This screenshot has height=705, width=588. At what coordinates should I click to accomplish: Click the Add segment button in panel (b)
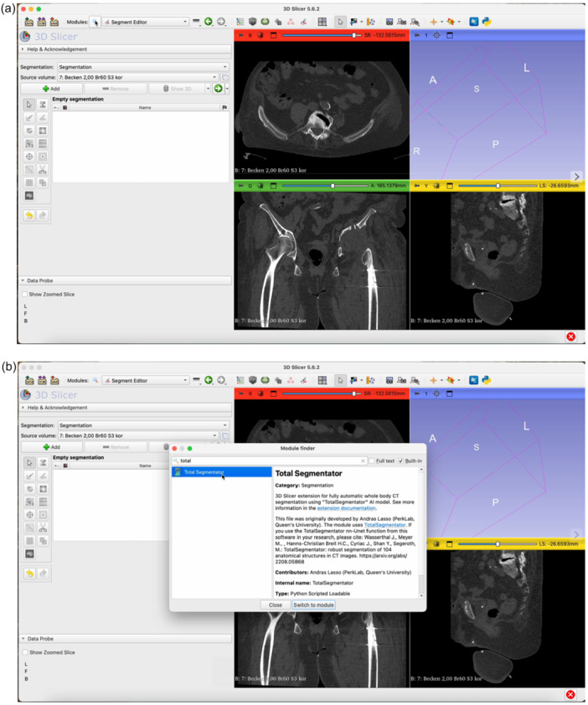(52, 447)
